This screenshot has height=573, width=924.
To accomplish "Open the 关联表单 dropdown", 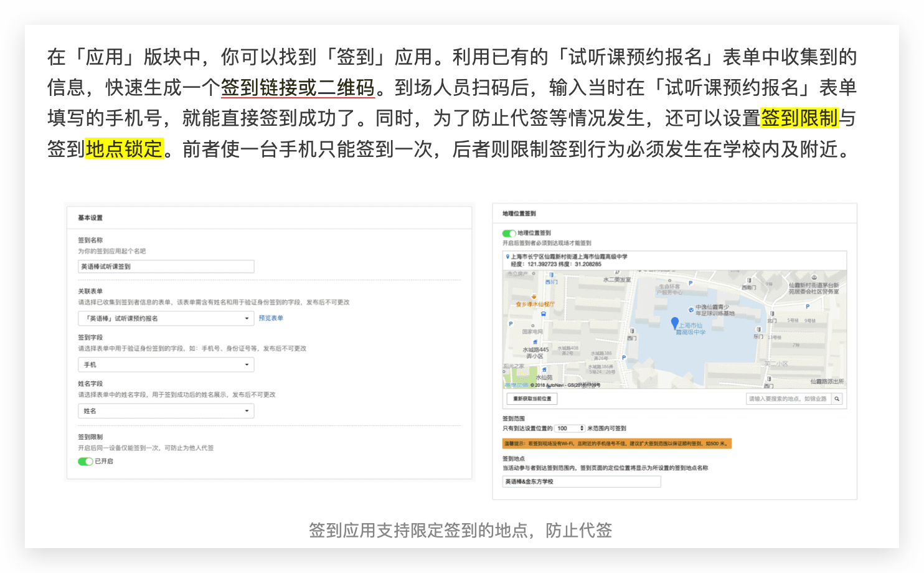I will (166, 318).
